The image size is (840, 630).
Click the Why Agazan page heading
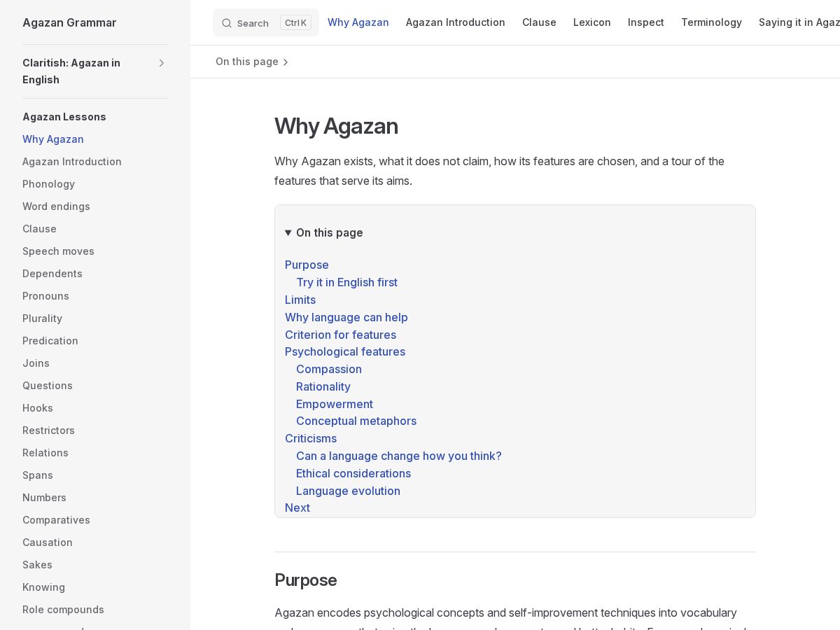pyautogui.click(x=336, y=126)
